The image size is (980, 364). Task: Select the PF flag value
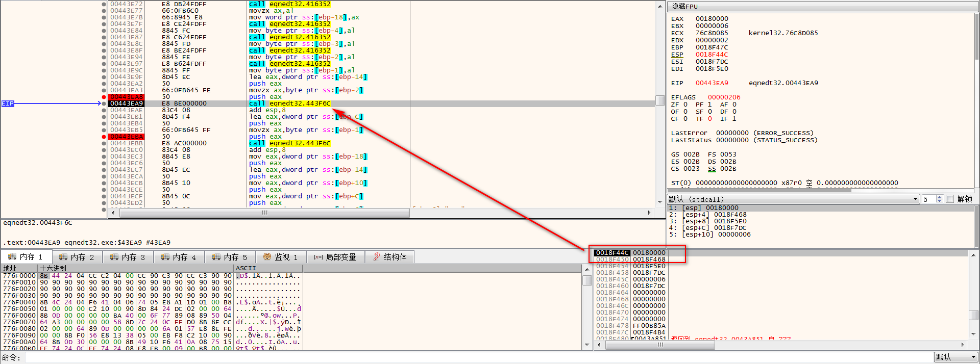pyautogui.click(x=710, y=105)
